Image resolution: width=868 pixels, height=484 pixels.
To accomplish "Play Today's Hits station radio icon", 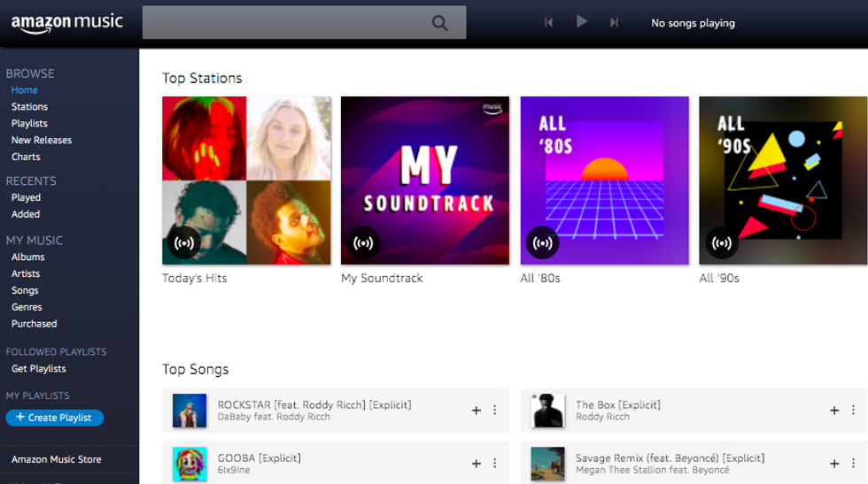I will coord(184,242).
